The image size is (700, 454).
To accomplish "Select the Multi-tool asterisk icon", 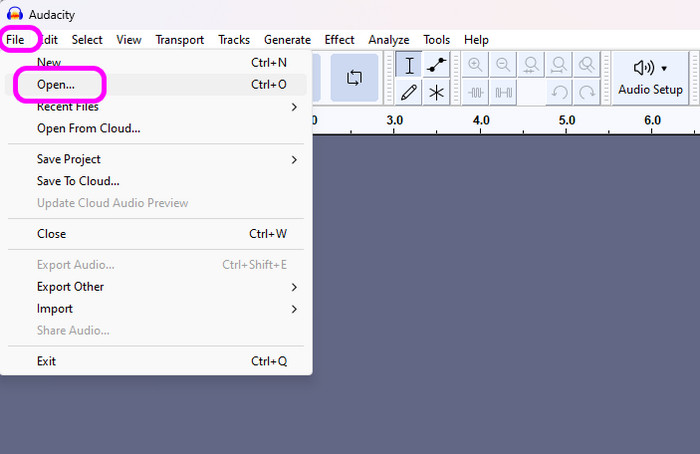I will pos(436,92).
